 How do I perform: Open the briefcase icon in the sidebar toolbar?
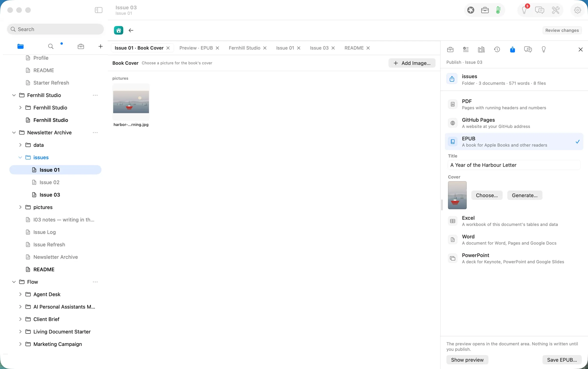(x=81, y=46)
